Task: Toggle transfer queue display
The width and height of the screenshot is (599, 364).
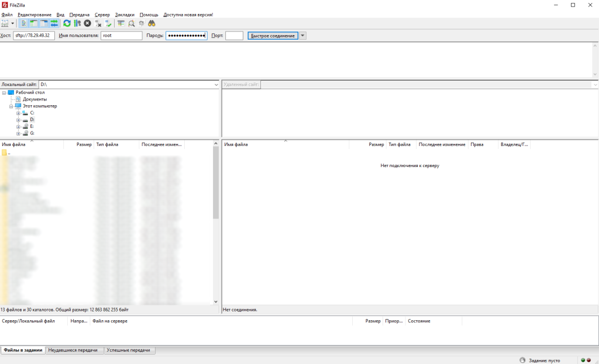Action: 54,23
